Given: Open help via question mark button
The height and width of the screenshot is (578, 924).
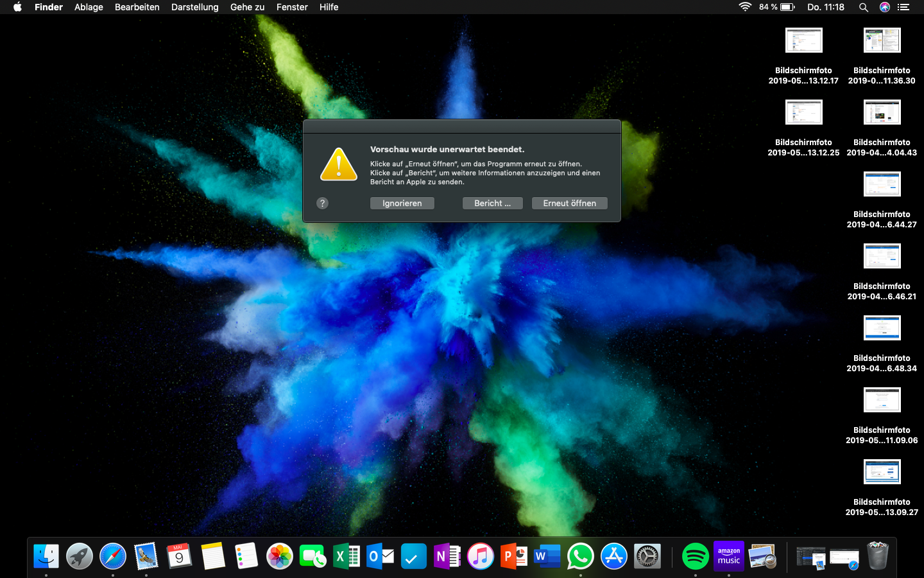Looking at the screenshot, I should pos(323,203).
